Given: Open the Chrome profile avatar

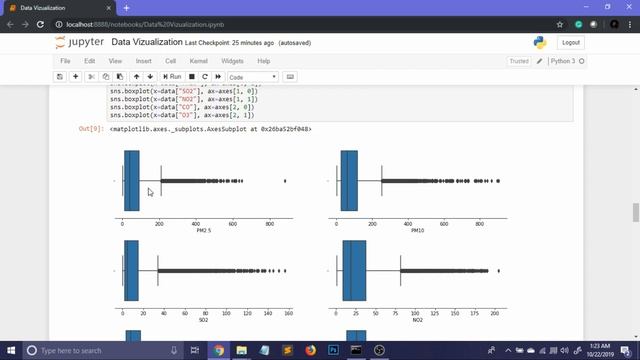Looking at the screenshot, I should point(614,24).
